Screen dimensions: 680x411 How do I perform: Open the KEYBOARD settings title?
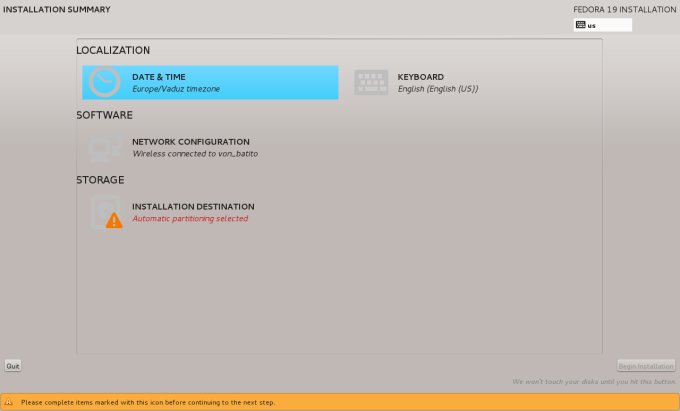point(421,77)
